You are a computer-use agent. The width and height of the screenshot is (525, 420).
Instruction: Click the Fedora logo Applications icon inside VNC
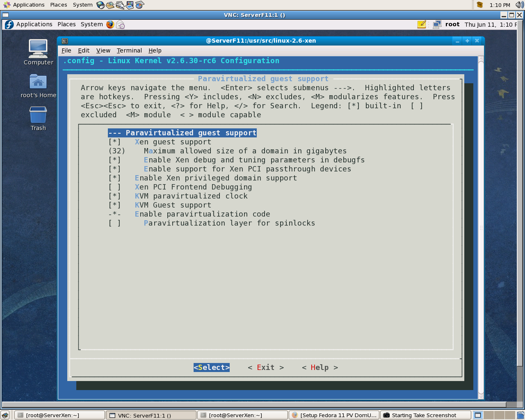[x=9, y=25]
